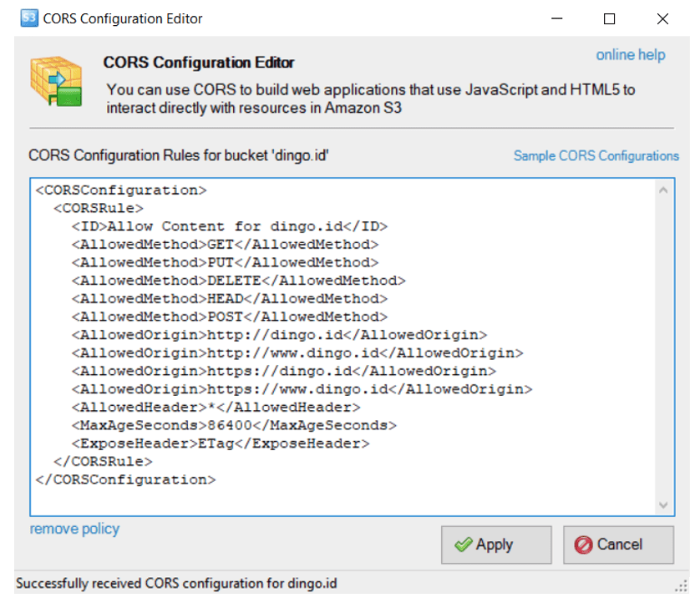
Task: Click the remove policy link
Action: pos(74,529)
